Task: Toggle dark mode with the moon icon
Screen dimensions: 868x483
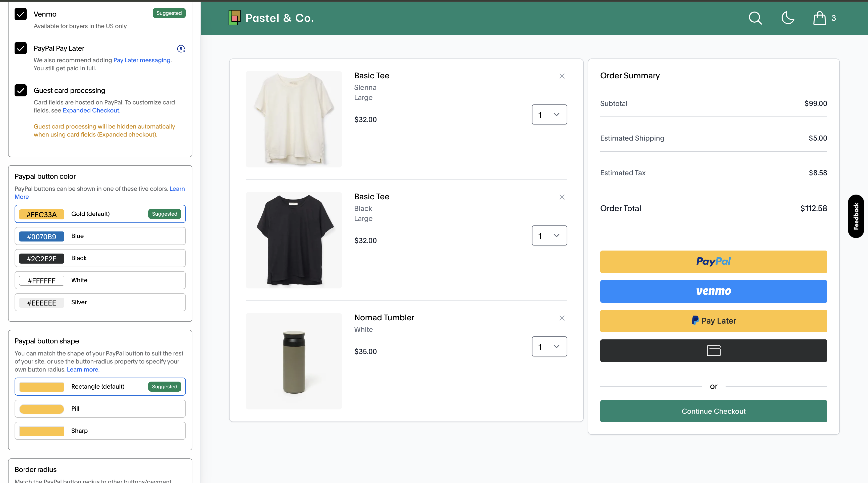Action: click(x=787, y=18)
